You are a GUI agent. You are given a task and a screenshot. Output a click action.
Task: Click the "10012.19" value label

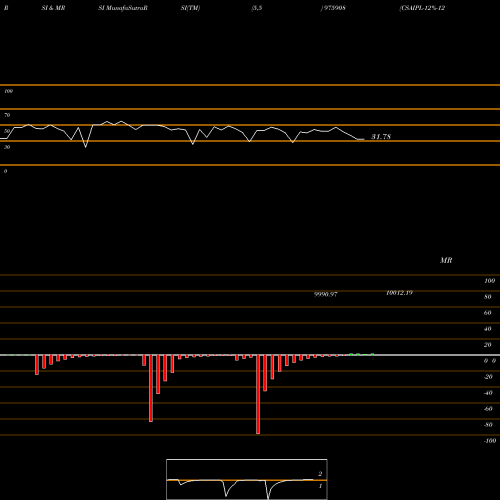[x=399, y=293]
